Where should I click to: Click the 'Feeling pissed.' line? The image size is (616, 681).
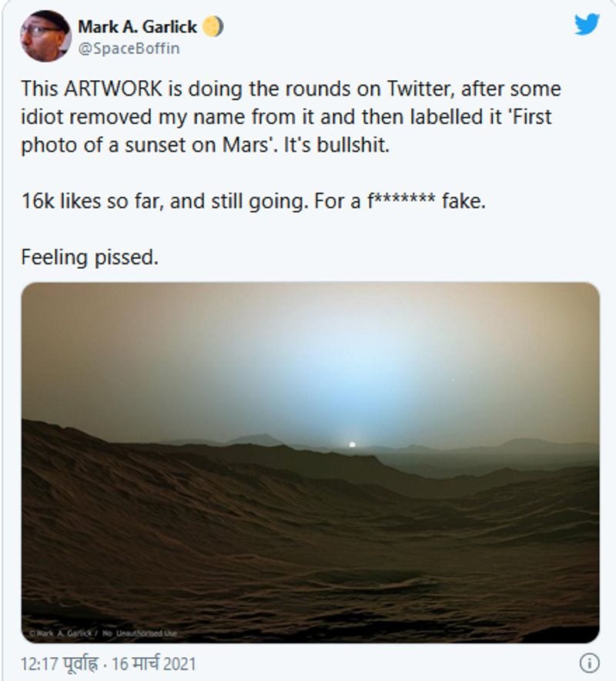(90, 257)
